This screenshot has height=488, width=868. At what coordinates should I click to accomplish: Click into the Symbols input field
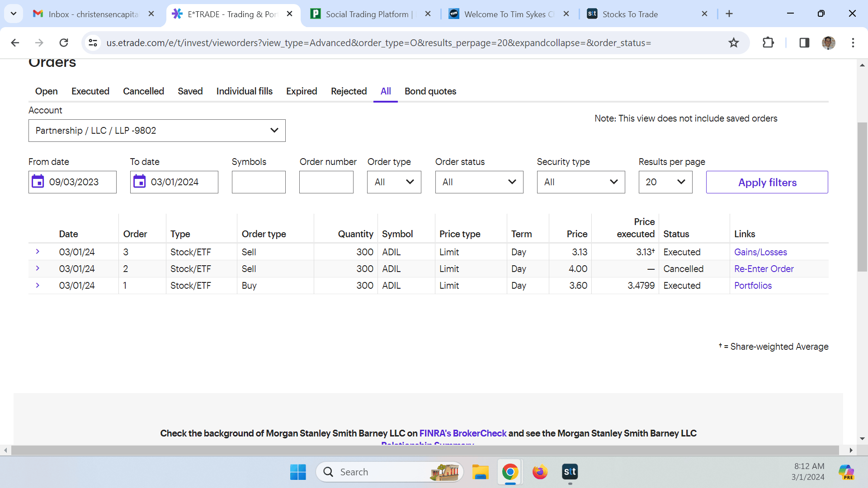[259, 182]
